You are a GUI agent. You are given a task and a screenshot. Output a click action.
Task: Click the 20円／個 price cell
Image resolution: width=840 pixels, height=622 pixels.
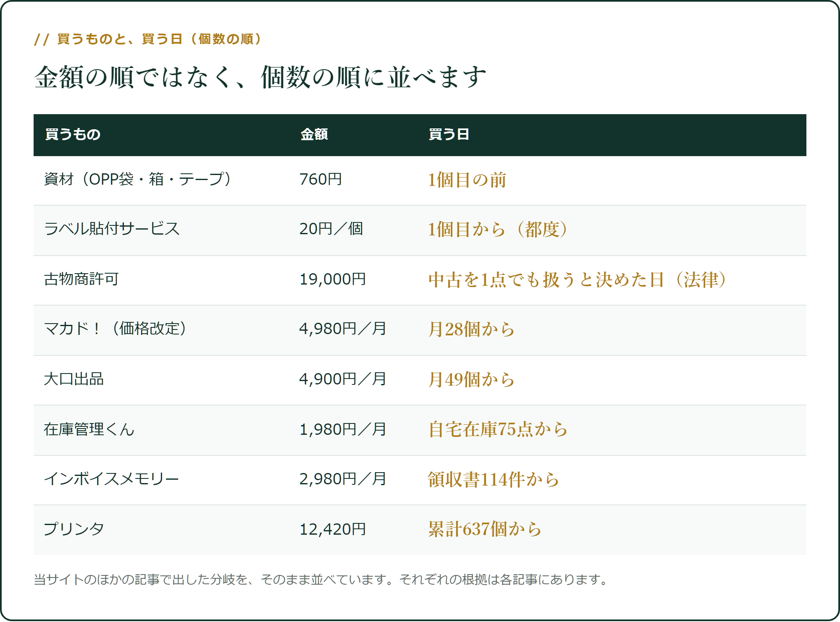pyautogui.click(x=331, y=229)
